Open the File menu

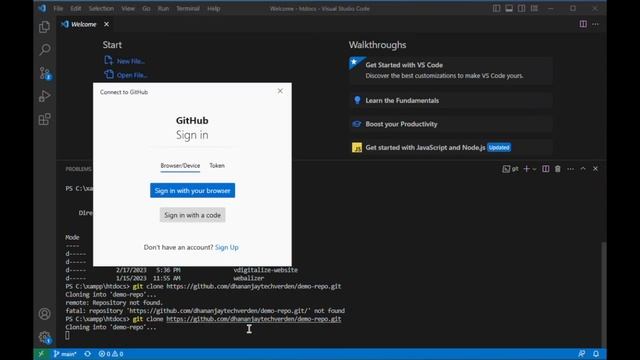(58, 8)
